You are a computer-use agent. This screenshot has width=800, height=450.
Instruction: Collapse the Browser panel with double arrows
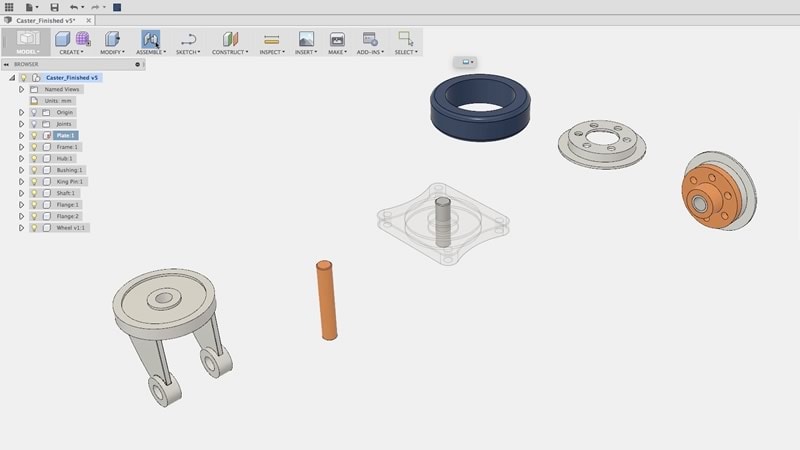(6, 64)
